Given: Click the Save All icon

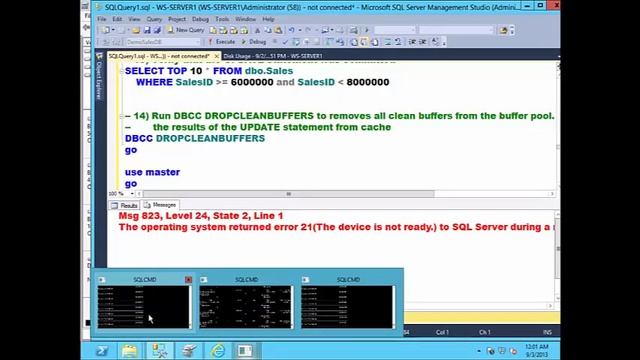Looking at the screenshot, I should click(157, 30).
